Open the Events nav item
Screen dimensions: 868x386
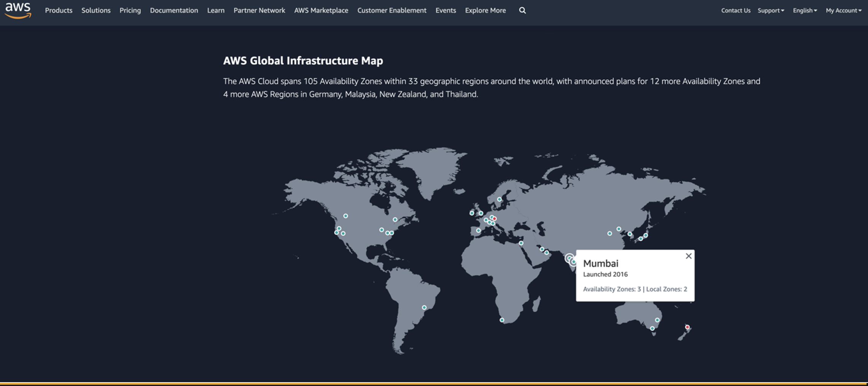[446, 10]
